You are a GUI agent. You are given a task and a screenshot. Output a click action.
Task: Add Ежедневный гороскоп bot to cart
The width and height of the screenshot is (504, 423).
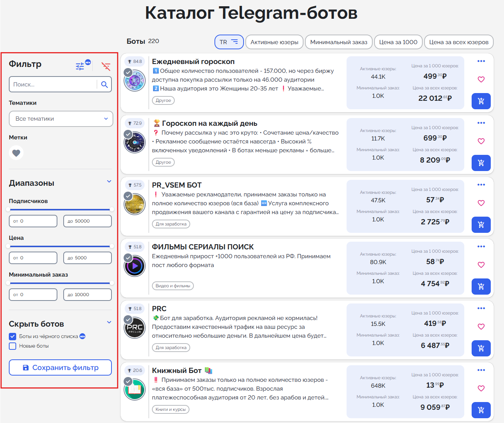tap(481, 101)
